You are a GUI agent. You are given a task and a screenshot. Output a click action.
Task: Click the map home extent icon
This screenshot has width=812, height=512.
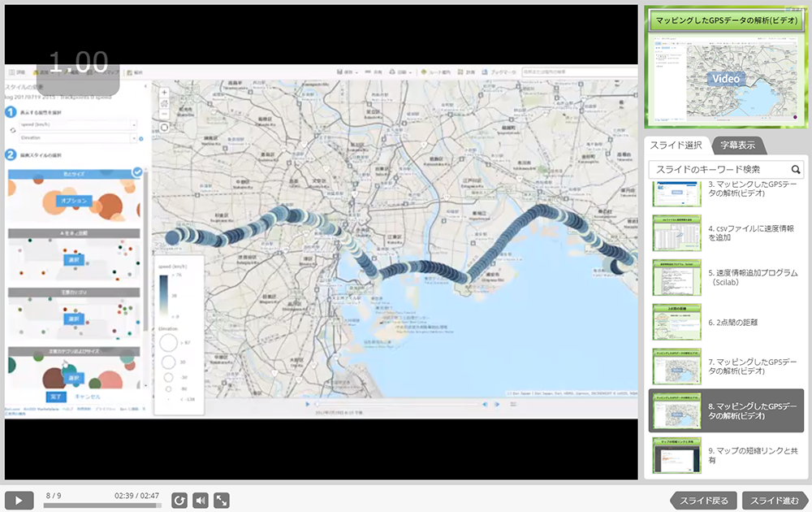pyautogui.click(x=165, y=104)
